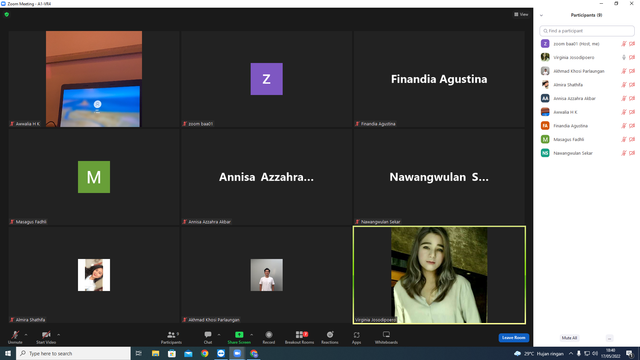Open File Explorer from the taskbar
Image resolution: width=640 pixels, height=360 pixels.
156,353
